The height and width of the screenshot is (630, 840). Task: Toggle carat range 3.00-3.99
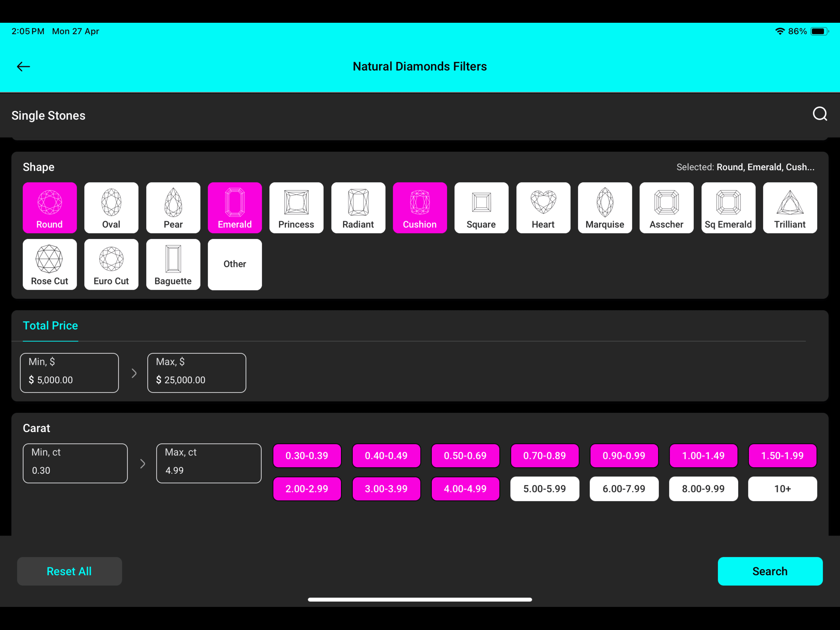coord(386,488)
